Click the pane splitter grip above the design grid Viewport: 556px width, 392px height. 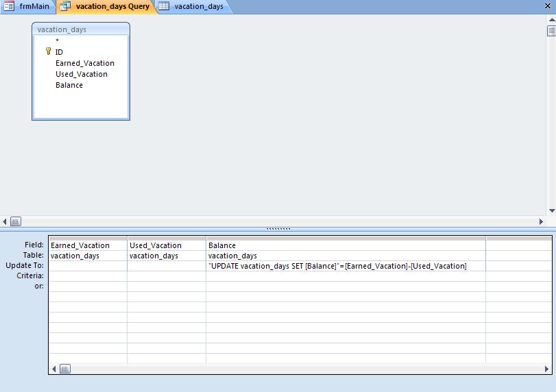pos(278,229)
